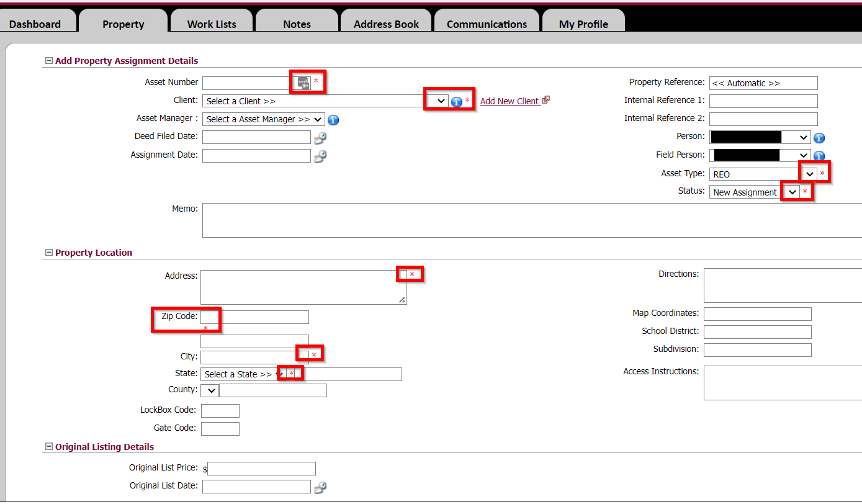Click the Add New Client link
The image size is (862, 504).
click(x=510, y=101)
